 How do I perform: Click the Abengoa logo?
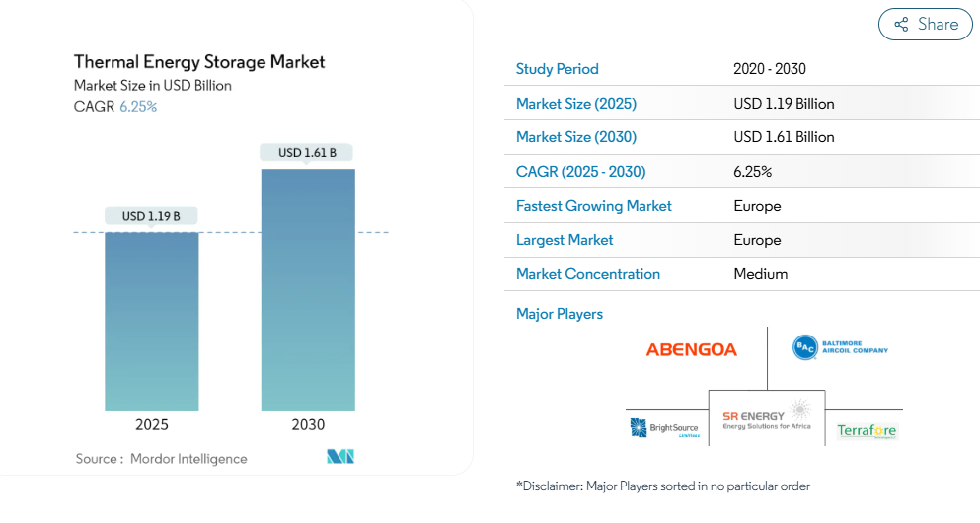coord(691,350)
